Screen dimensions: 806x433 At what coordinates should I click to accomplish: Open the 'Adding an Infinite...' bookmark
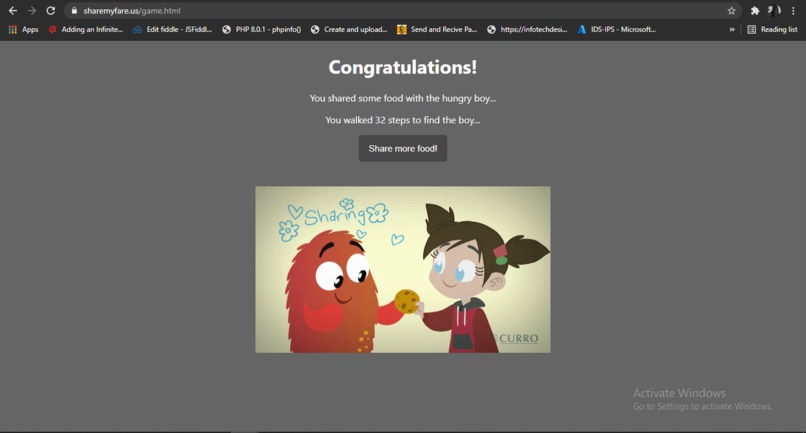coord(86,29)
